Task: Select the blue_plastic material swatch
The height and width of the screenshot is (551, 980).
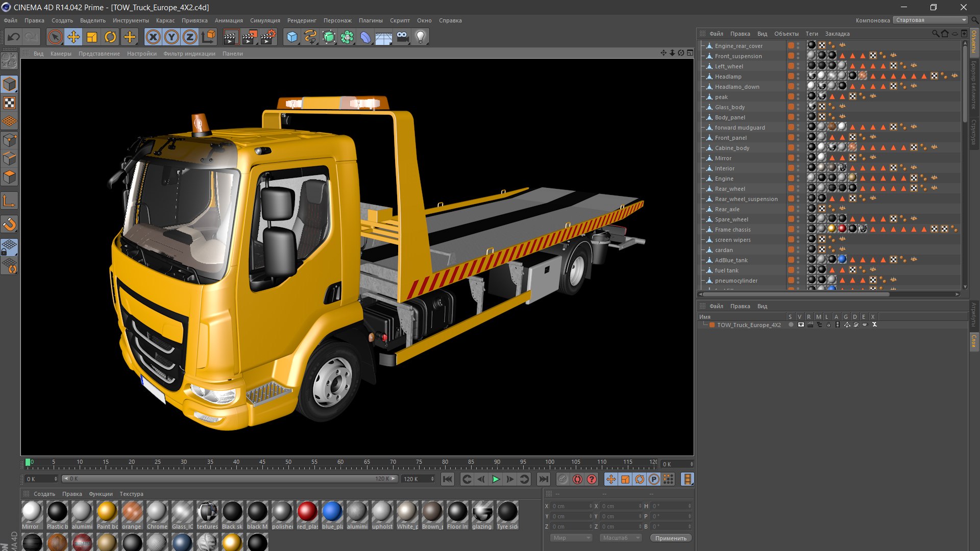Action: point(332,516)
